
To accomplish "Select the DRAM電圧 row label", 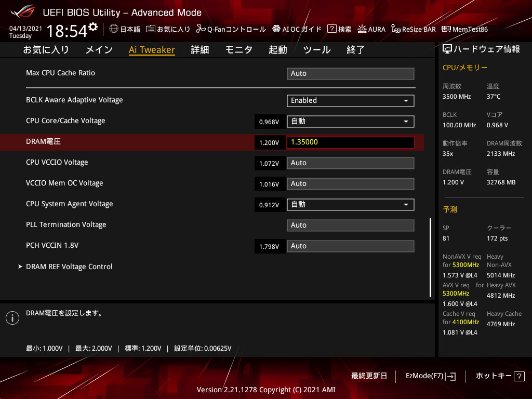I will click(x=43, y=141).
